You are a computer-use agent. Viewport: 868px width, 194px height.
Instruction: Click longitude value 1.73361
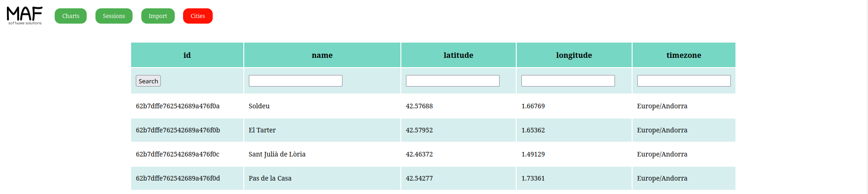[x=533, y=178]
